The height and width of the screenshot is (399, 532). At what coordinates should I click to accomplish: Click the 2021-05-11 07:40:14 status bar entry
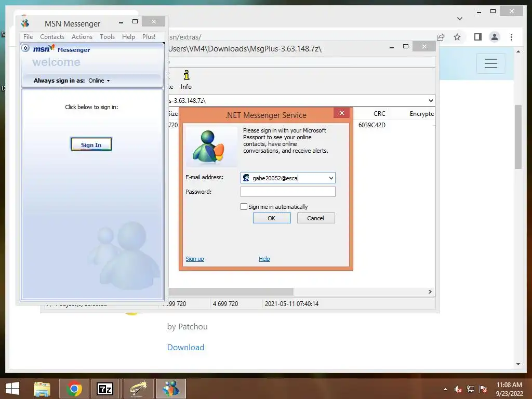[292, 303]
